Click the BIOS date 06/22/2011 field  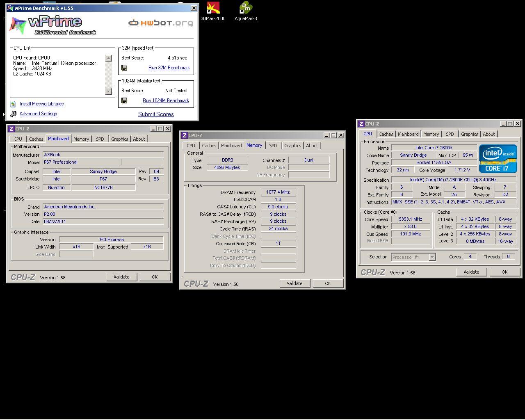[103, 222]
